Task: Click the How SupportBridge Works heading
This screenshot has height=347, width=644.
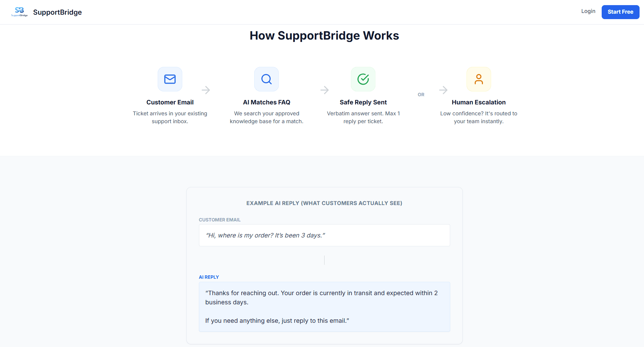Action: pos(324,35)
